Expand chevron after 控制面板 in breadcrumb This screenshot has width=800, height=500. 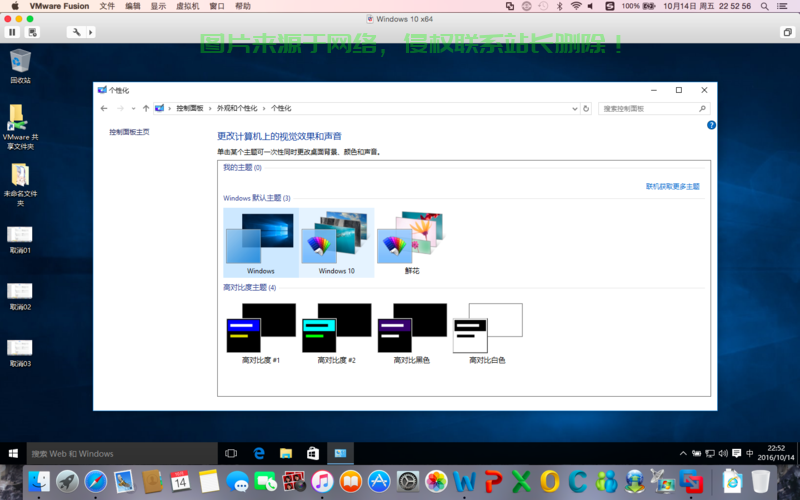point(210,108)
